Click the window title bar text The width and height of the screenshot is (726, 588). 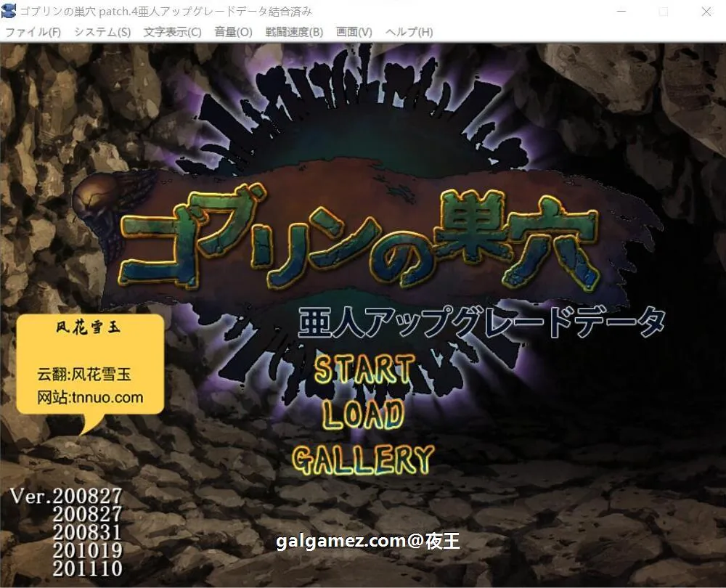(x=166, y=11)
